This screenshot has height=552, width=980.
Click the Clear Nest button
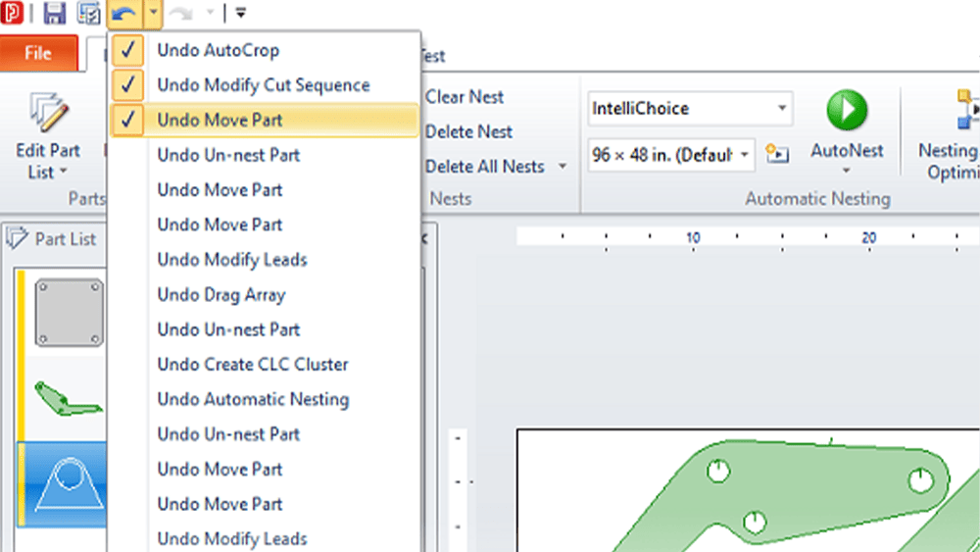pyautogui.click(x=465, y=97)
